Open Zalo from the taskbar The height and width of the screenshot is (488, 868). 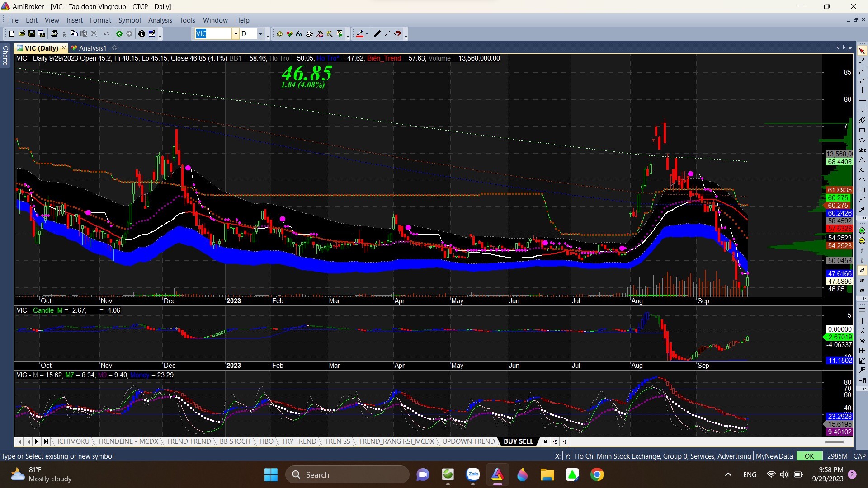click(473, 474)
